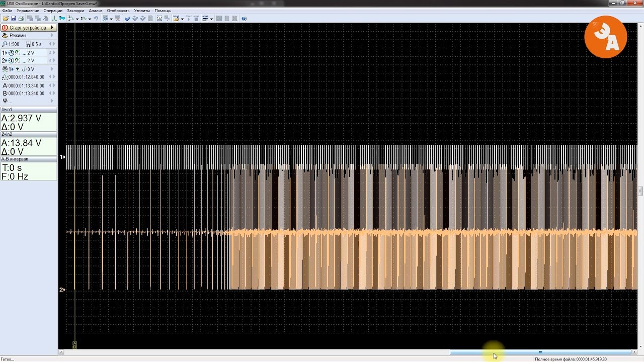Expand the Старт устройства arrow
The width and height of the screenshot is (644, 362).
coord(52,28)
